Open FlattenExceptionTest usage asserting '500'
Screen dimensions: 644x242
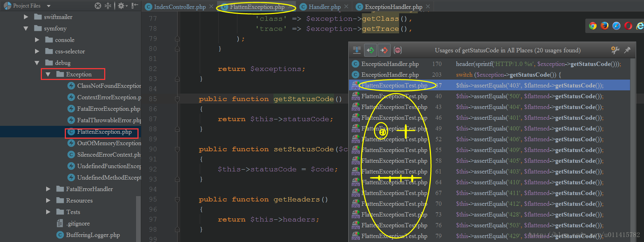(x=489, y=96)
